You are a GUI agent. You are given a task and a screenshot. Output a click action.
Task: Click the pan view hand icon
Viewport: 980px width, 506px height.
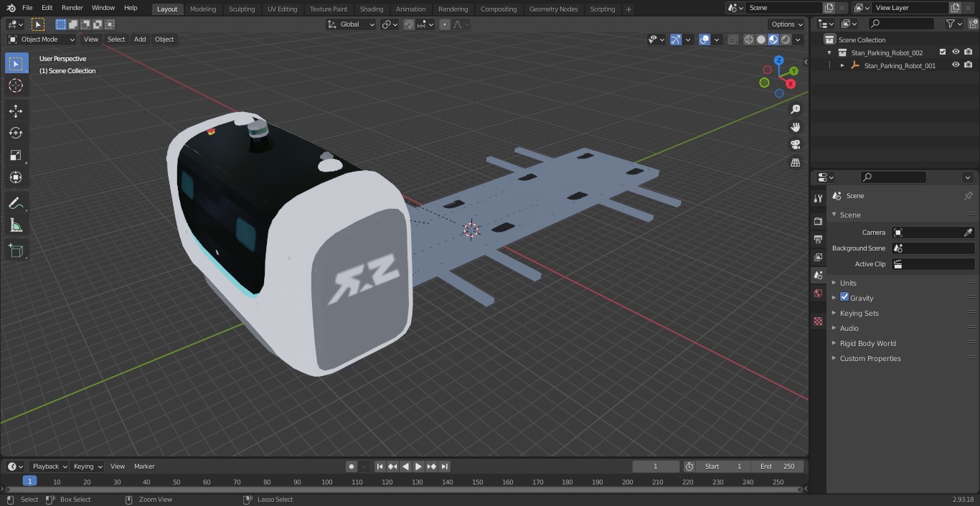tap(795, 127)
